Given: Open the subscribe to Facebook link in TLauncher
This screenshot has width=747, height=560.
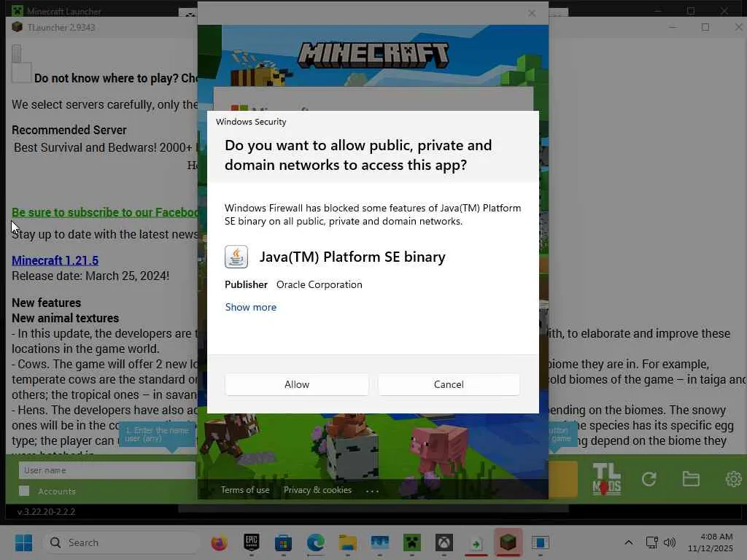Looking at the screenshot, I should [x=105, y=212].
